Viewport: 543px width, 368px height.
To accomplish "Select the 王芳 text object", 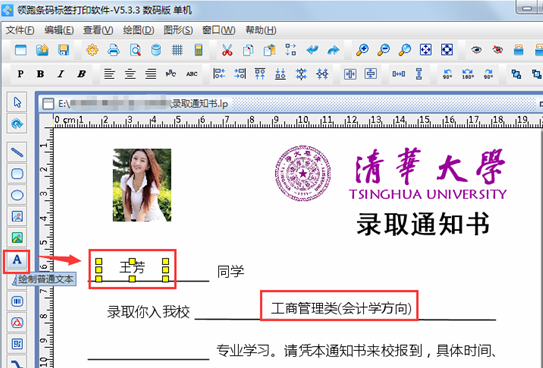I will click(132, 267).
